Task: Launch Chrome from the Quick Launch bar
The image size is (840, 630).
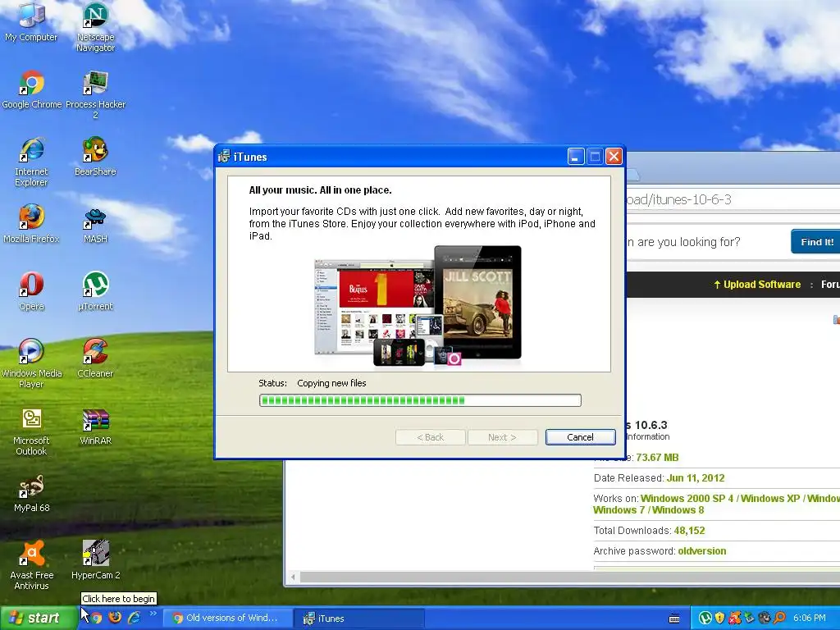Action: click(x=96, y=618)
